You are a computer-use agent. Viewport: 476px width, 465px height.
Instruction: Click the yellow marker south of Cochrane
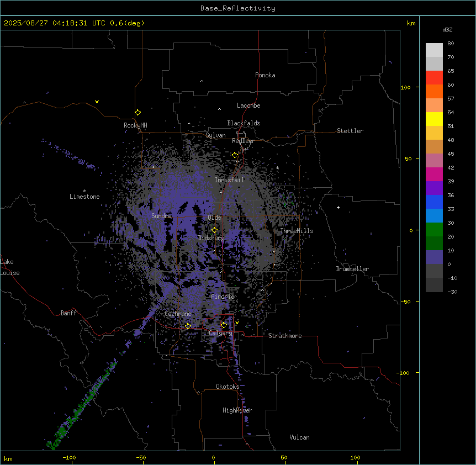[x=188, y=326]
